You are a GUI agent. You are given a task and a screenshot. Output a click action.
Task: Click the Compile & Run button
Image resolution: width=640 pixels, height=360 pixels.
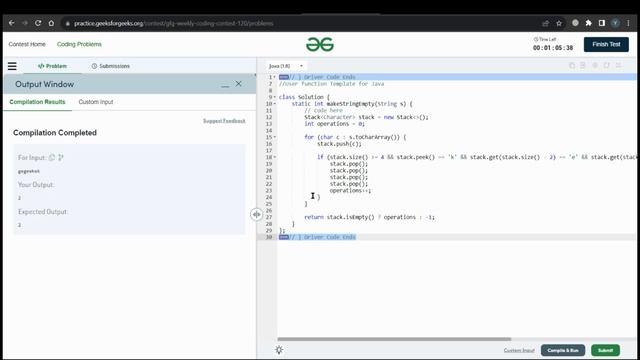pyautogui.click(x=563, y=350)
